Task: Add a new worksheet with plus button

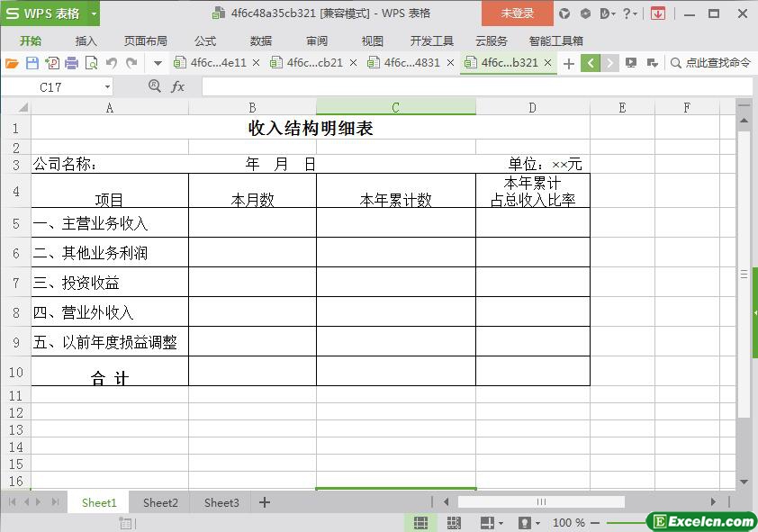Action: (265, 503)
